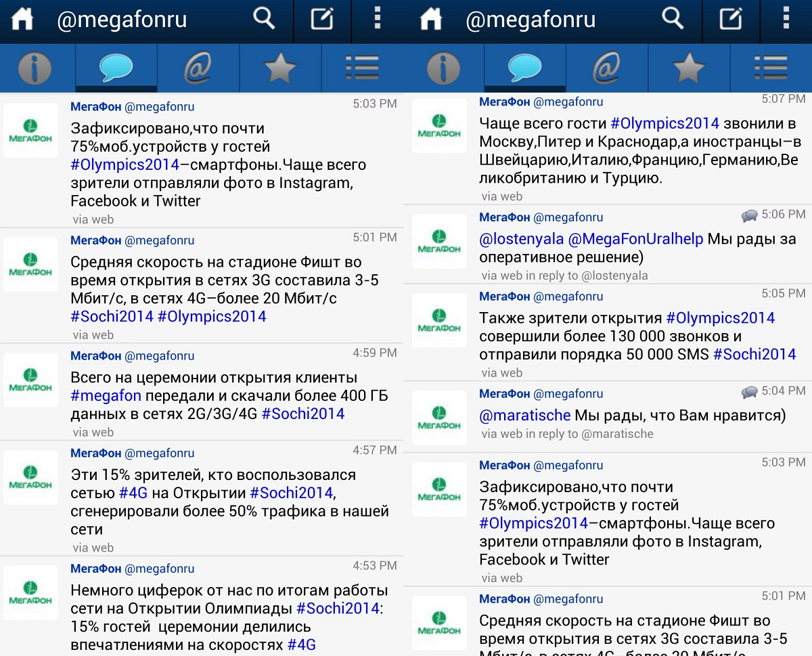Image resolution: width=812 pixels, height=656 pixels.
Task: Open #Sochi2014 hashtag in the 4:57 PM tweet
Action: tap(292, 493)
